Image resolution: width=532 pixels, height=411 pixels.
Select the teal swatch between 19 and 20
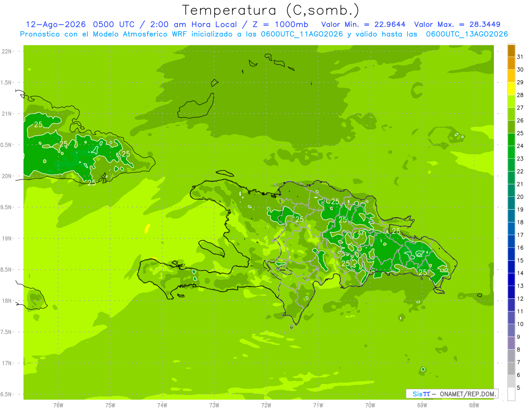pyautogui.click(x=511, y=203)
